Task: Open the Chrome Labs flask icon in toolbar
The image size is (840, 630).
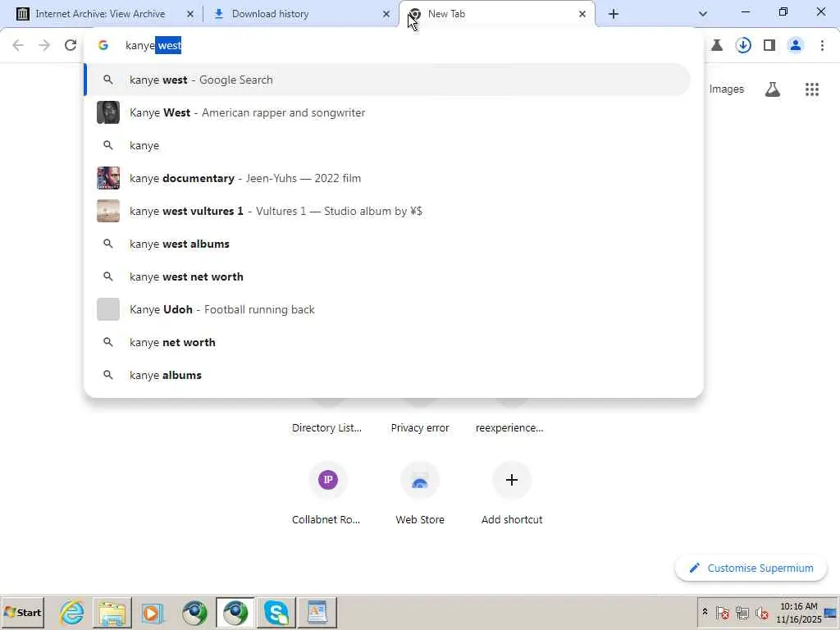Action: pos(717,46)
